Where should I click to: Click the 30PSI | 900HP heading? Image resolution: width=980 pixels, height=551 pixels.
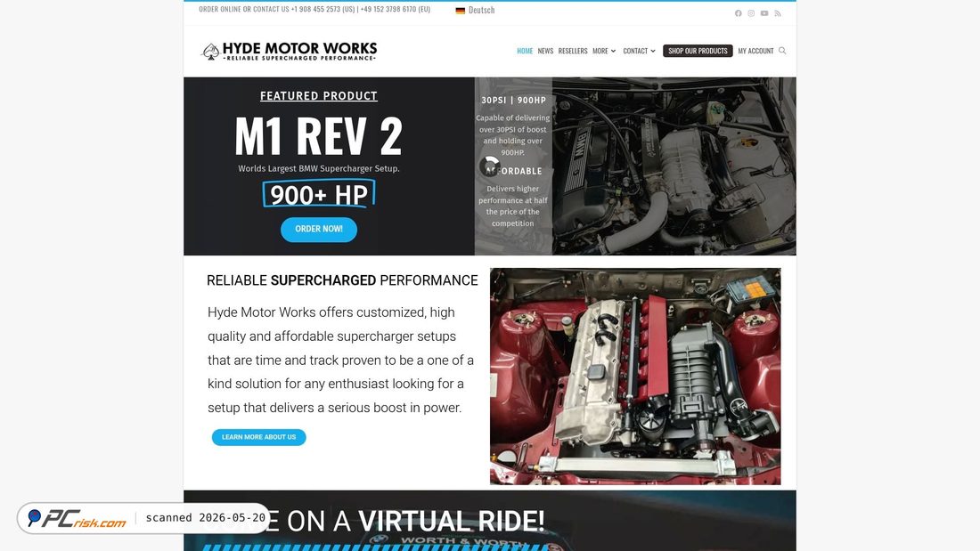point(513,100)
